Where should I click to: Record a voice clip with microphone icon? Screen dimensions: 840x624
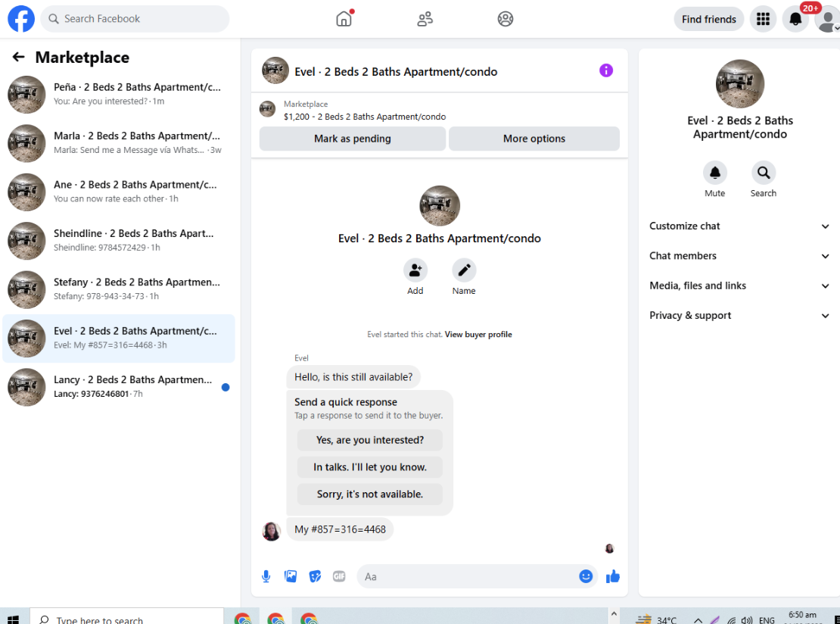coord(266,576)
